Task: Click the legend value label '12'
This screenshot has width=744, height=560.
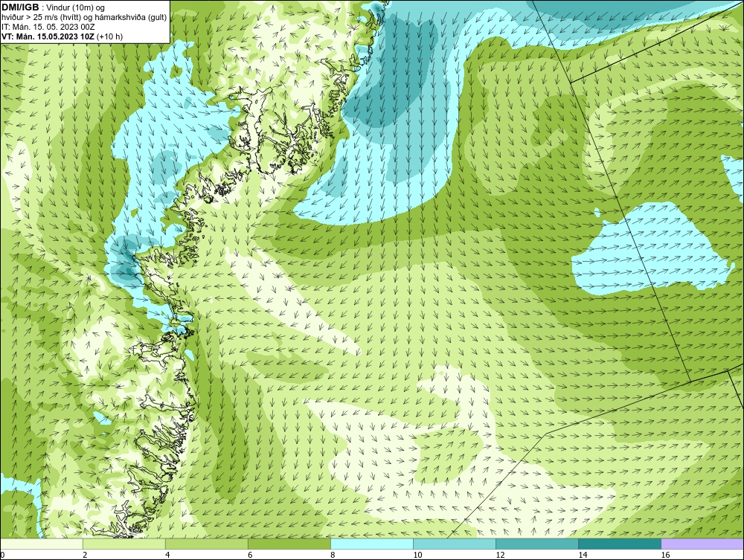Action: pyautogui.click(x=500, y=555)
